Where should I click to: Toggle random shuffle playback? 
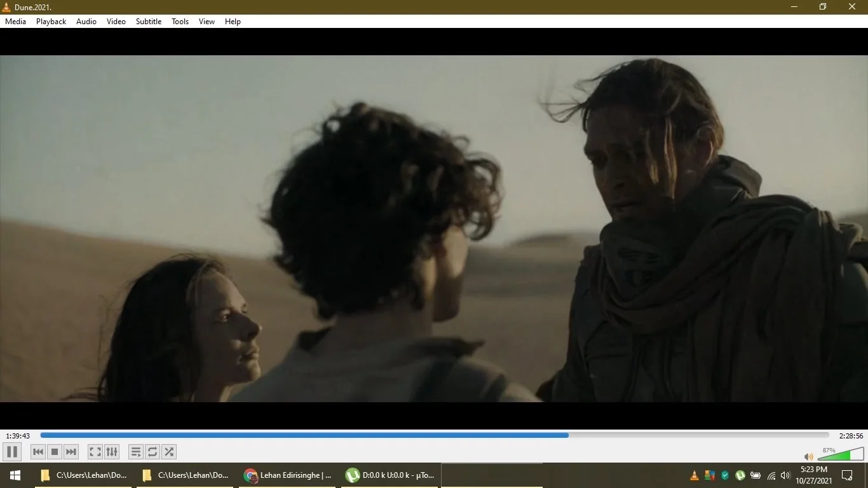coord(169,452)
